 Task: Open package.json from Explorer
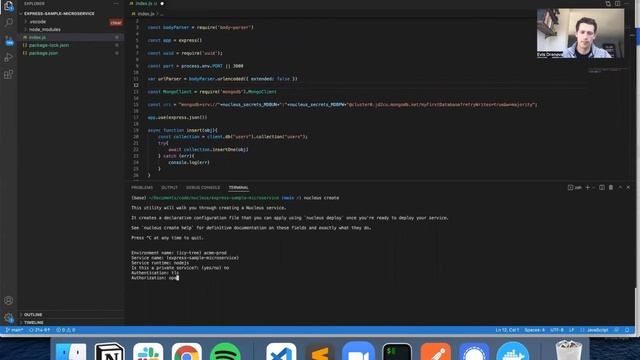tap(43, 53)
